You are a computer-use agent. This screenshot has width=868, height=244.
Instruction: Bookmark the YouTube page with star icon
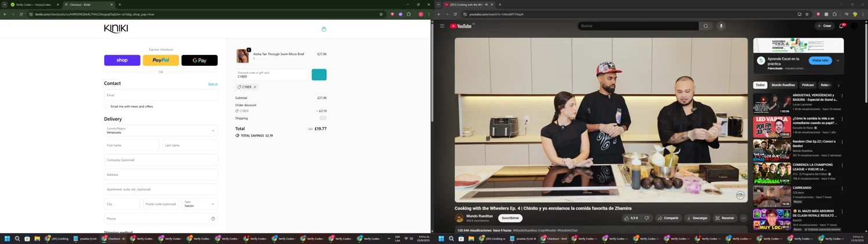coord(807,14)
